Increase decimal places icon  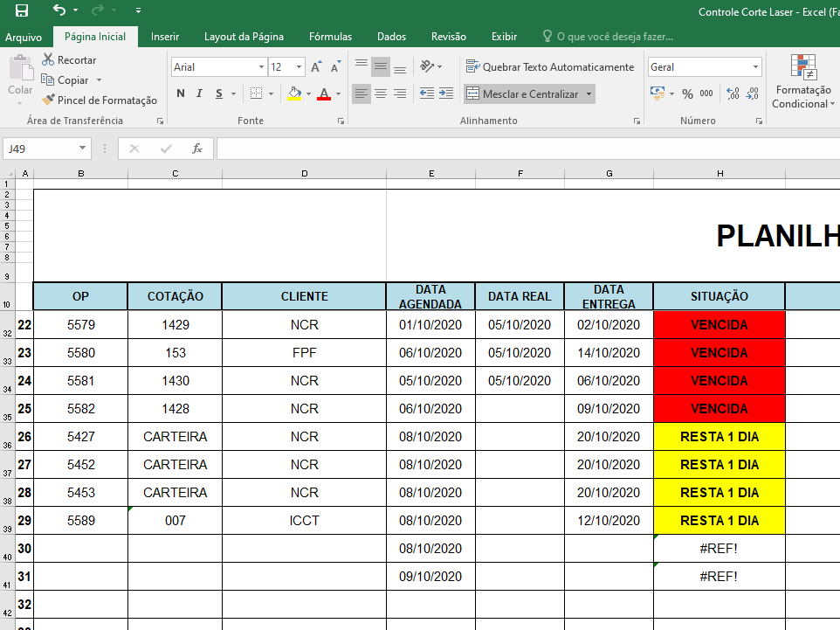tap(733, 93)
